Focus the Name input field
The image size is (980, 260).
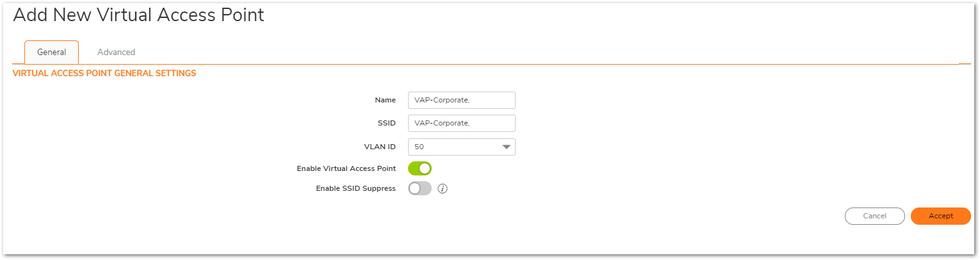(x=461, y=101)
